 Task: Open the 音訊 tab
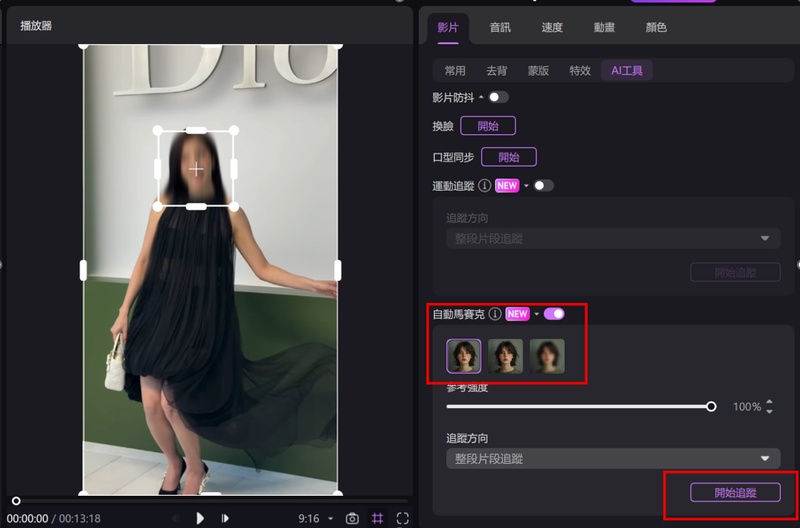coord(500,28)
